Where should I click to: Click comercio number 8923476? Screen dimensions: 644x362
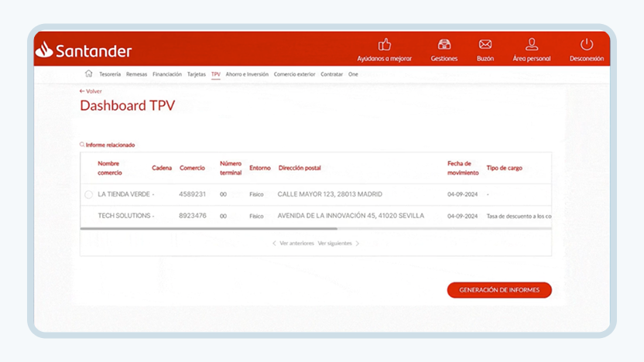pyautogui.click(x=193, y=216)
